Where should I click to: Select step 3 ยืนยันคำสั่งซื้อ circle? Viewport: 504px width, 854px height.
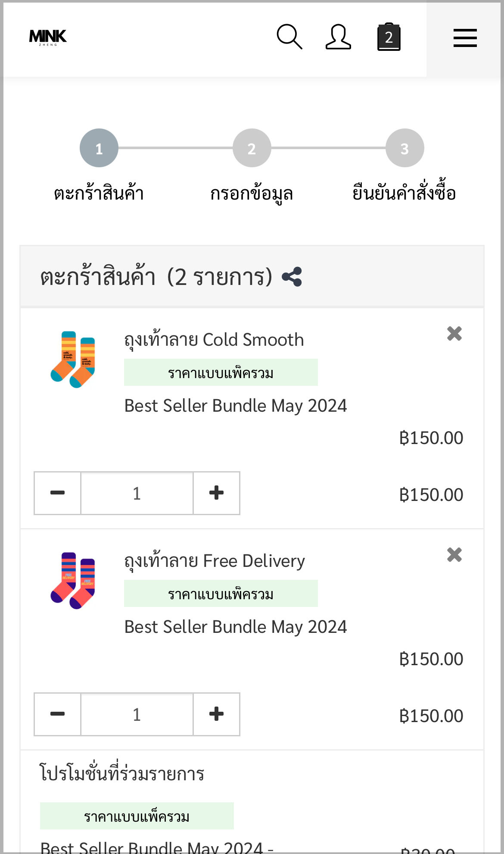pyautogui.click(x=405, y=148)
